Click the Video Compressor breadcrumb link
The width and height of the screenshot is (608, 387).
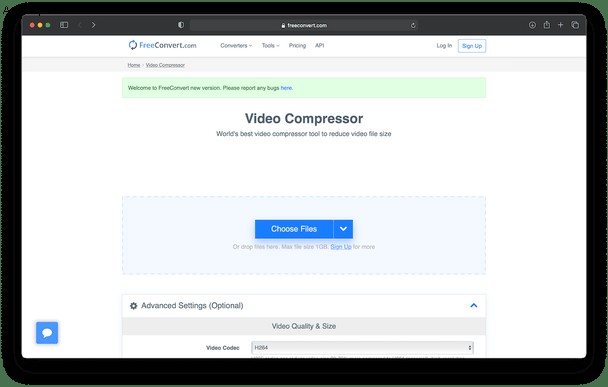click(165, 65)
